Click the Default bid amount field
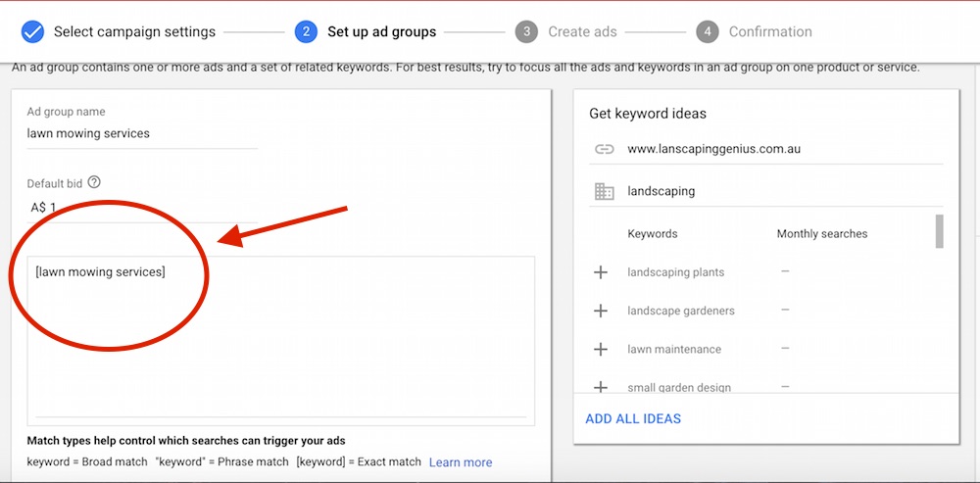This screenshot has height=483, width=980. [x=142, y=208]
